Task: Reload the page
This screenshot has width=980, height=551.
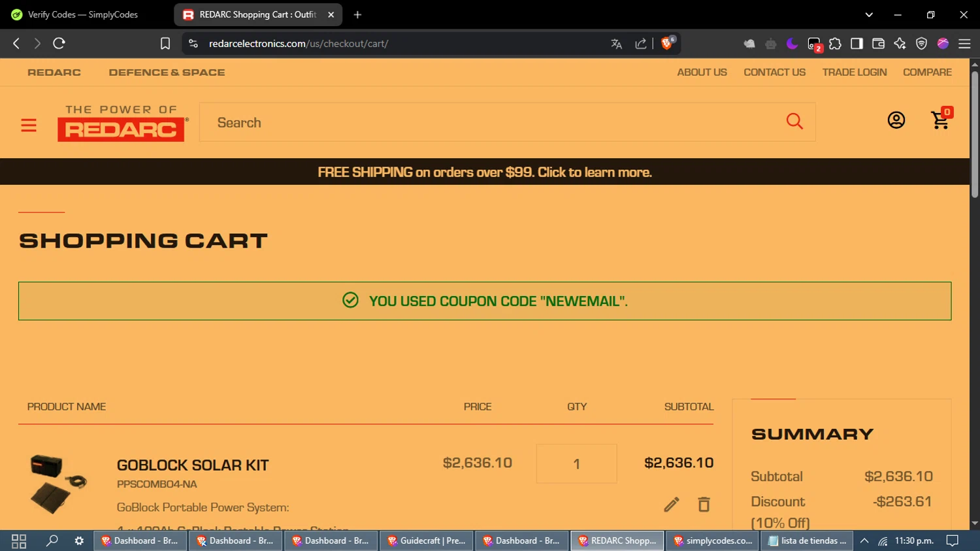Action: tap(59, 43)
